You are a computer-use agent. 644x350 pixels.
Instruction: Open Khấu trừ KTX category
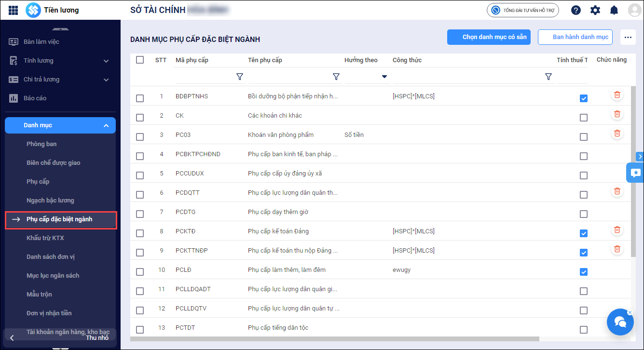(x=45, y=238)
